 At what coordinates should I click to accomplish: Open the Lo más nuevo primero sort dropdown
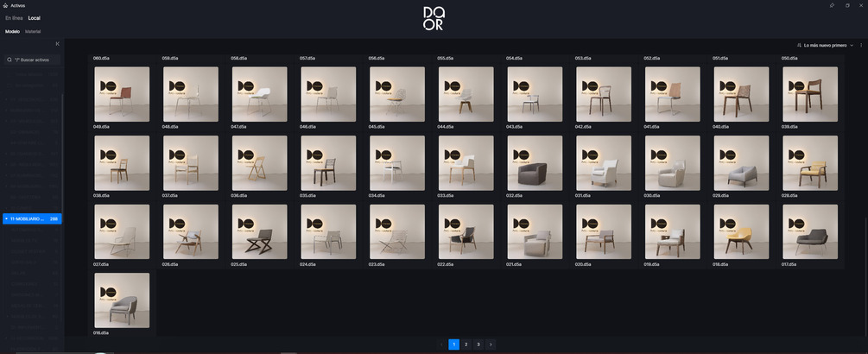(825, 45)
